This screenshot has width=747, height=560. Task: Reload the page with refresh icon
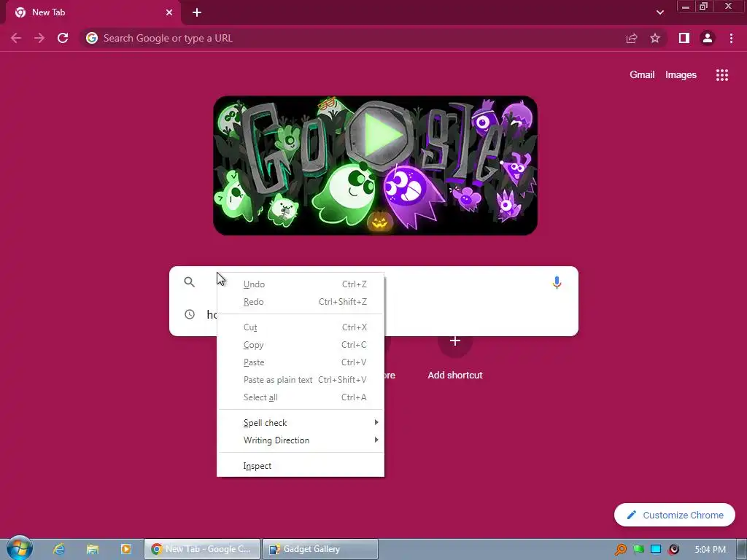click(63, 38)
